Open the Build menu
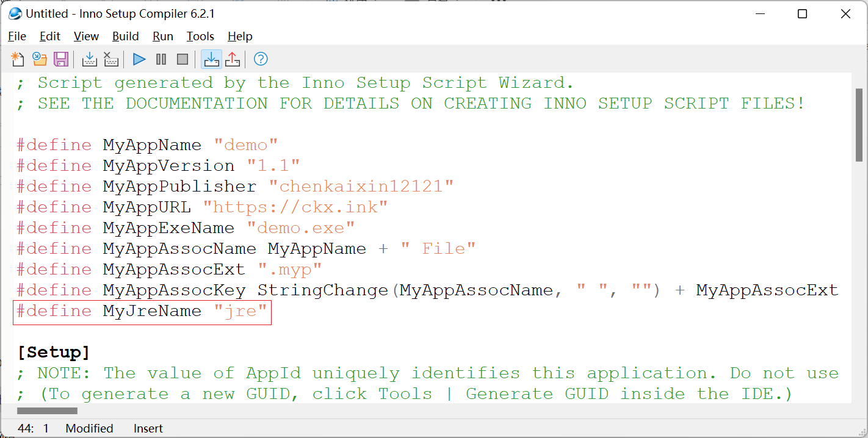 (x=126, y=37)
